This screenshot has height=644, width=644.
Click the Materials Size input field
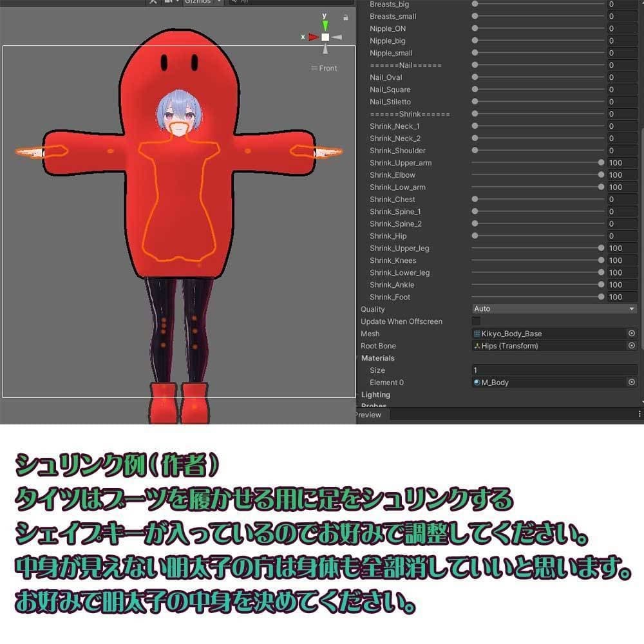pos(554,370)
